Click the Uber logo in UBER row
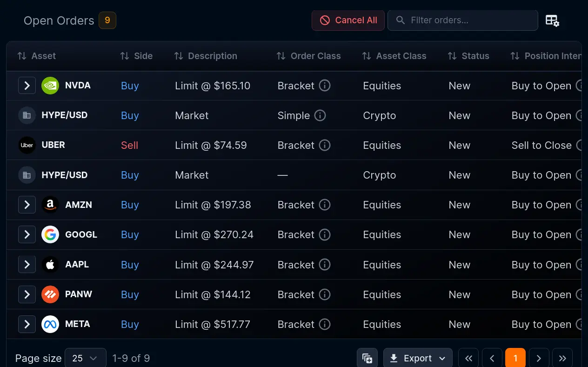This screenshot has height=367, width=588. (27, 145)
